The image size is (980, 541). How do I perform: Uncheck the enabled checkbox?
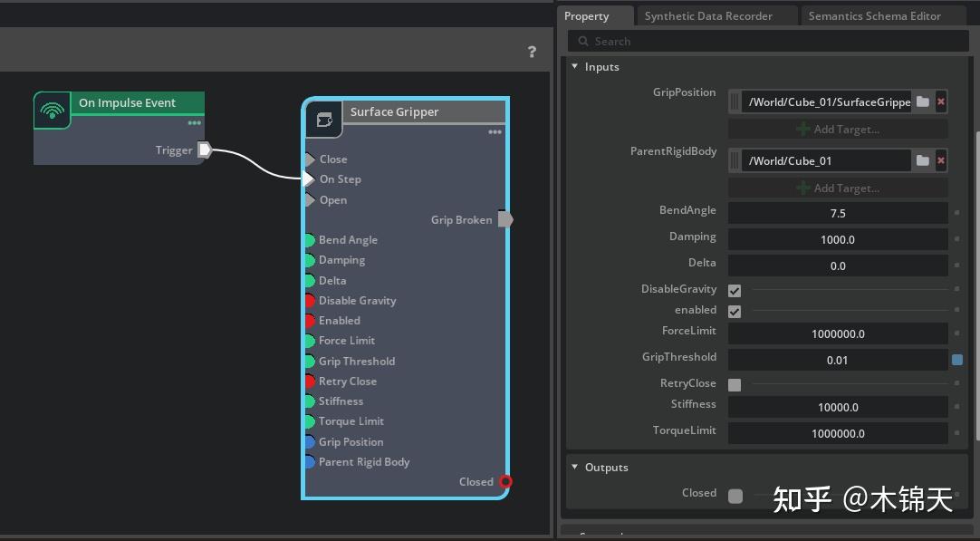[x=735, y=311]
